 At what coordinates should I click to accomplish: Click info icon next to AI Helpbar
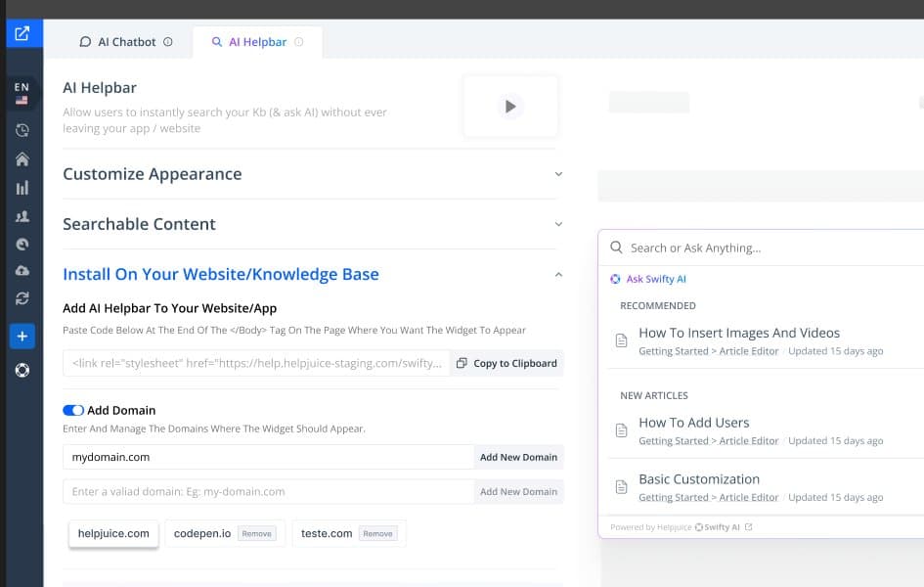tap(299, 42)
